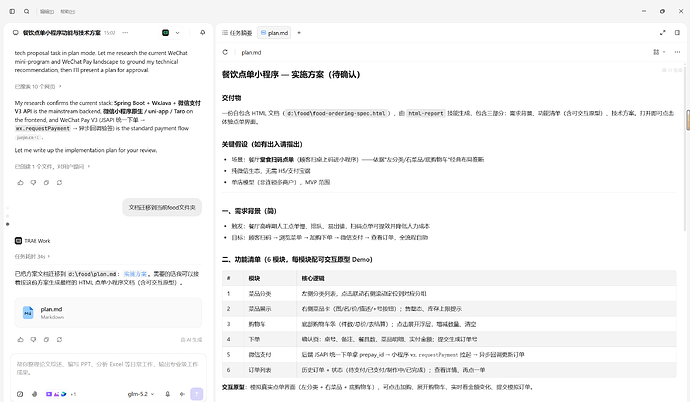Regenerate the latest assistant reply
This screenshot has height=402, width=690.
[x=59, y=340]
